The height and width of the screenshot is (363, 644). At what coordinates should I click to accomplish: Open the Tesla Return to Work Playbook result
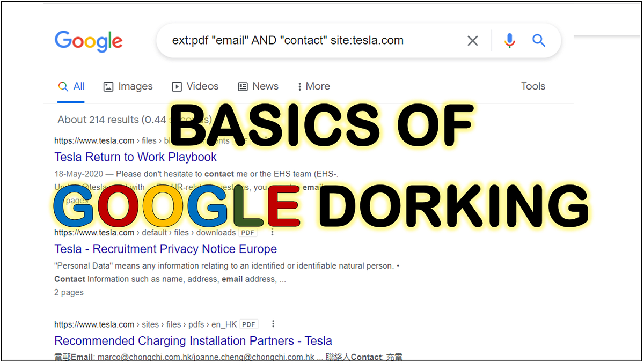pyautogui.click(x=135, y=157)
